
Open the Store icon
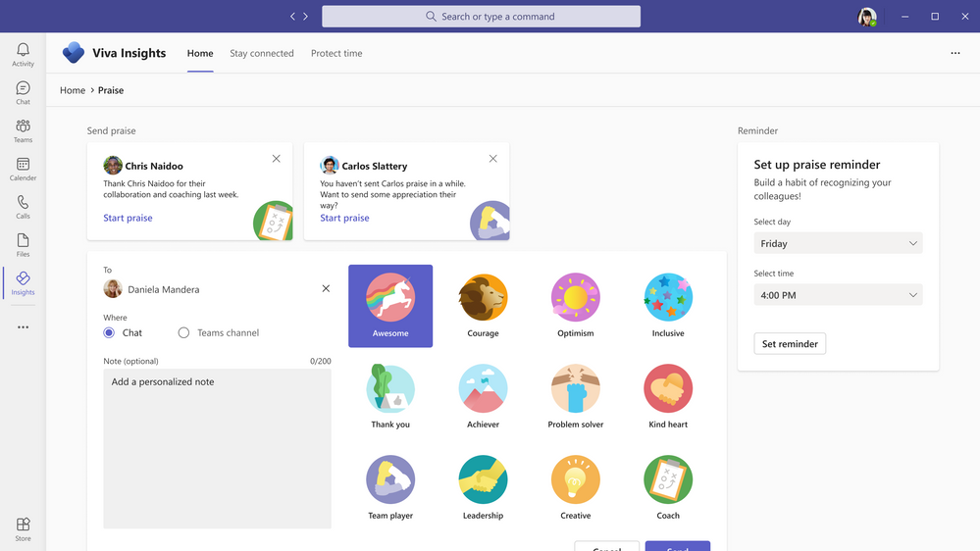[x=24, y=529]
